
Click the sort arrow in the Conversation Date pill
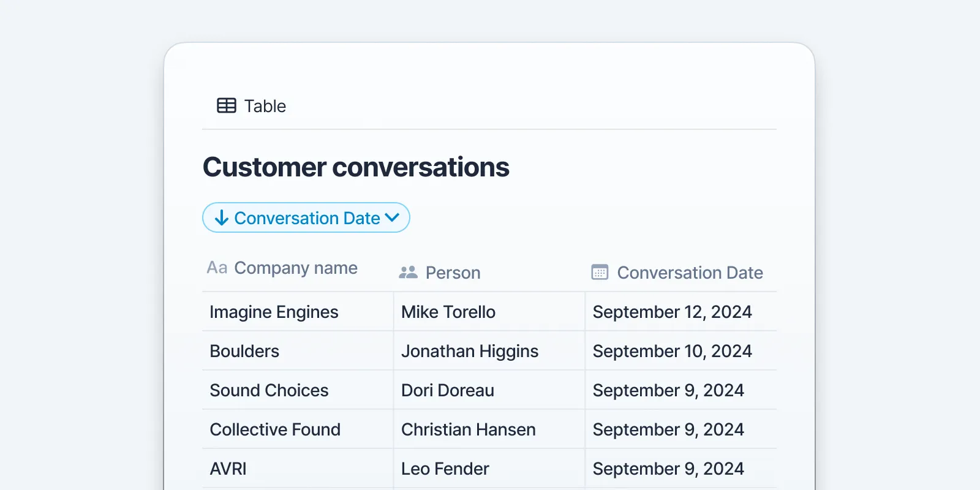click(x=222, y=218)
